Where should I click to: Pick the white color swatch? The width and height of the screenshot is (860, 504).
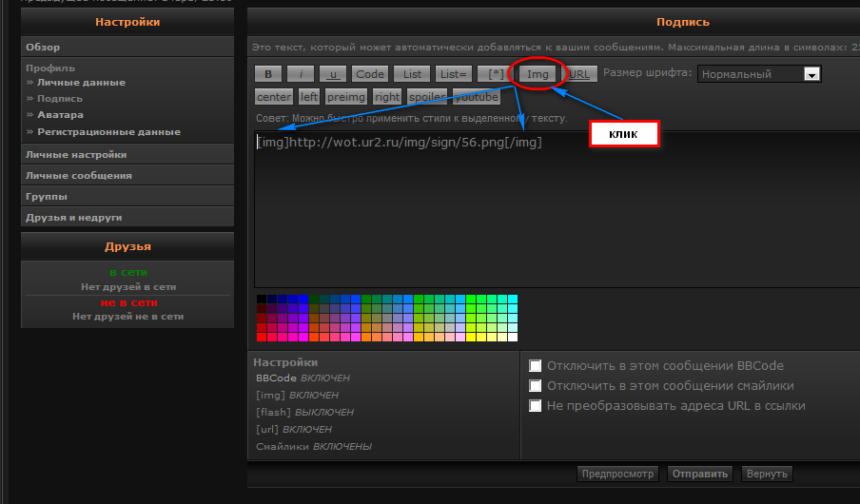(x=513, y=337)
